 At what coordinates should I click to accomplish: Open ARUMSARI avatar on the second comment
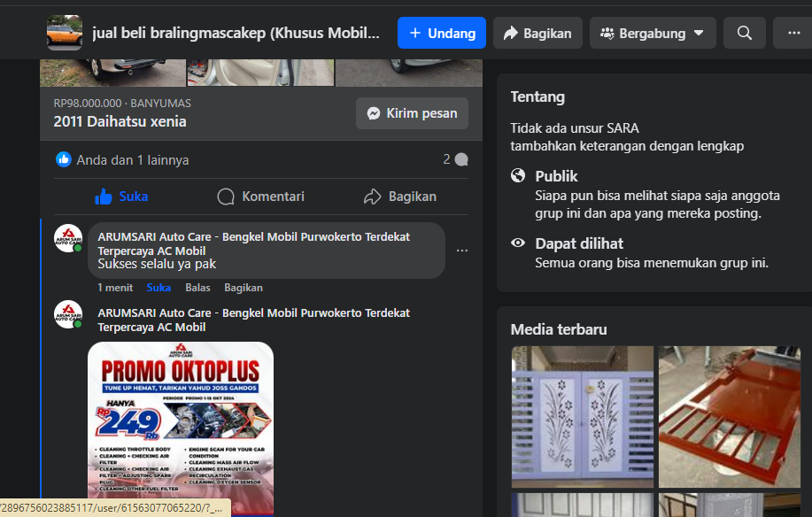pos(68,314)
